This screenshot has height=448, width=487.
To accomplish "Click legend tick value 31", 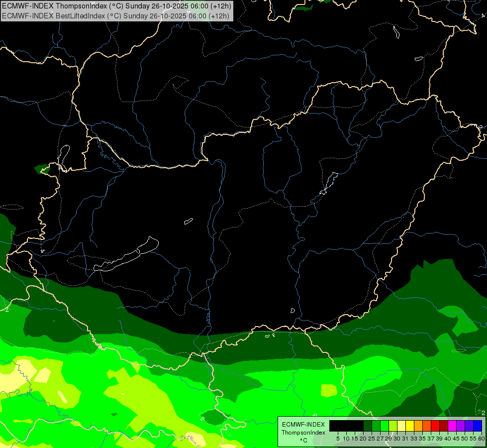I will [405, 439].
